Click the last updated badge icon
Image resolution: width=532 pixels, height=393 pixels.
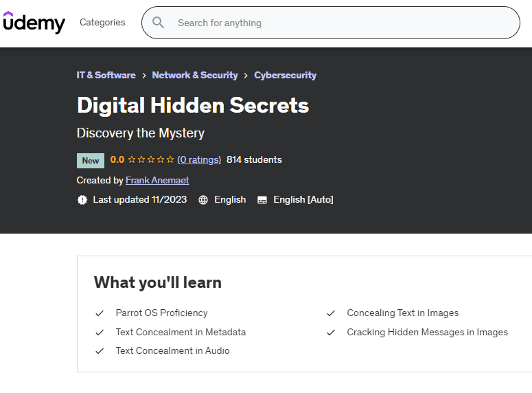click(x=82, y=200)
